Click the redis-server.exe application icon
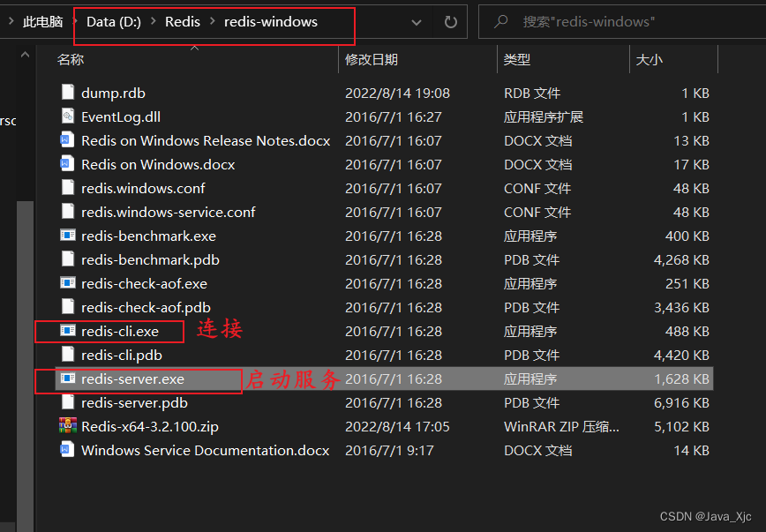766x532 pixels. (x=68, y=378)
